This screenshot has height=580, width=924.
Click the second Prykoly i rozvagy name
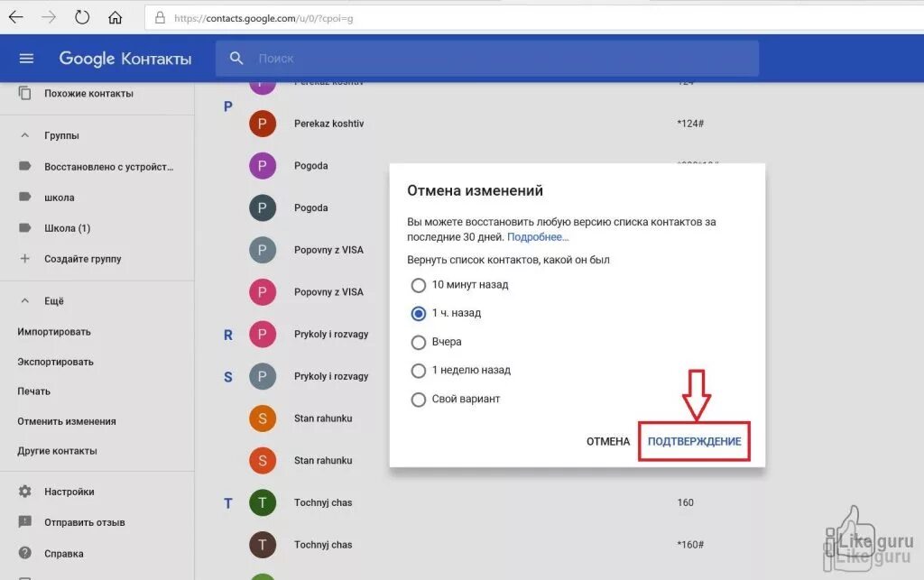click(331, 376)
